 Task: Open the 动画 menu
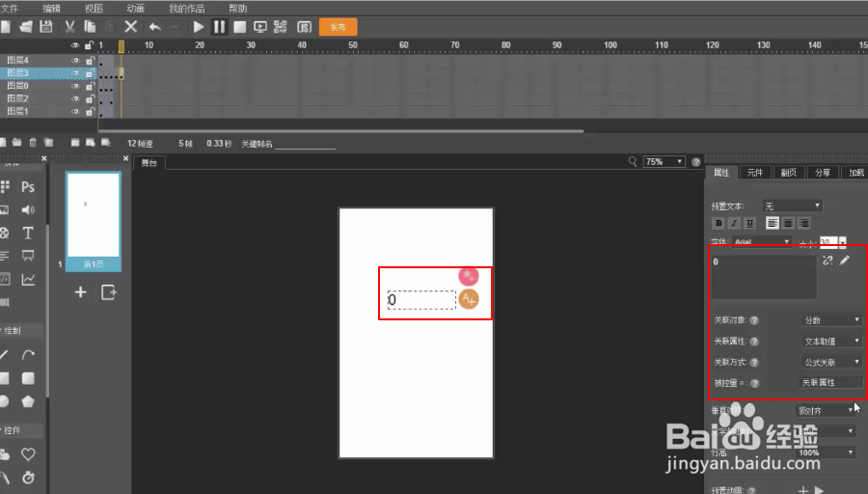136,9
